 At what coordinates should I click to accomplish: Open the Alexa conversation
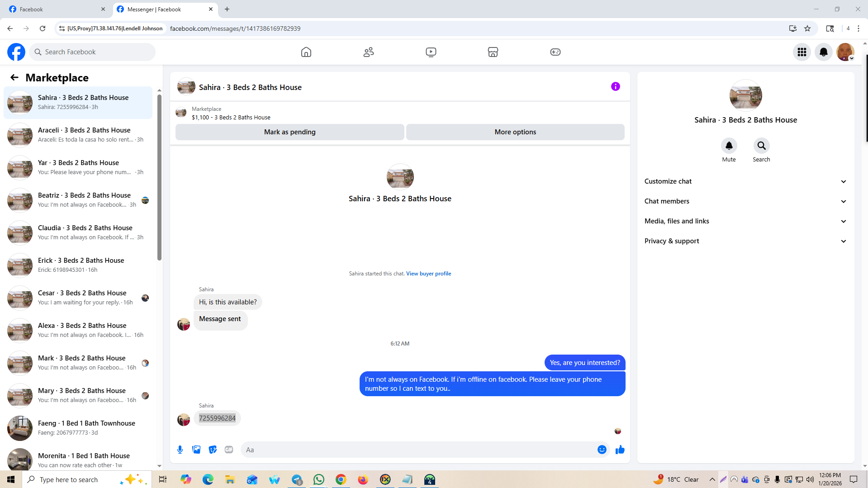[x=78, y=331]
